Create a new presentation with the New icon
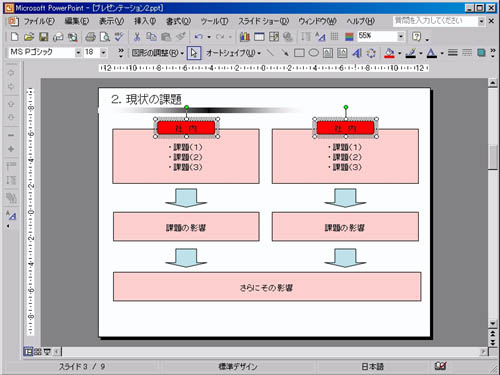500x375 pixels. point(14,37)
